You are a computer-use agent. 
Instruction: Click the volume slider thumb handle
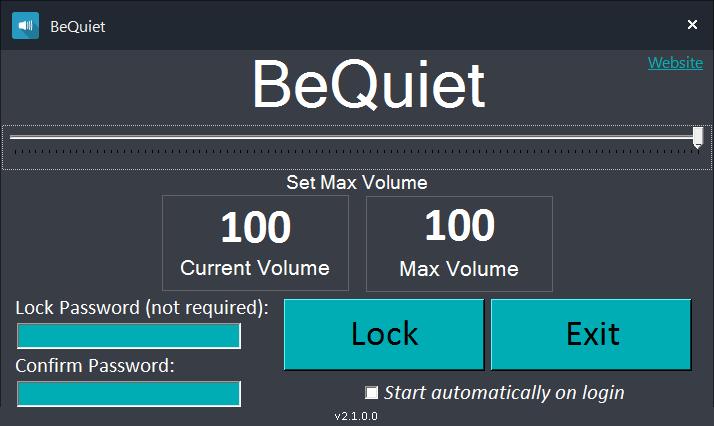pyautogui.click(x=697, y=137)
